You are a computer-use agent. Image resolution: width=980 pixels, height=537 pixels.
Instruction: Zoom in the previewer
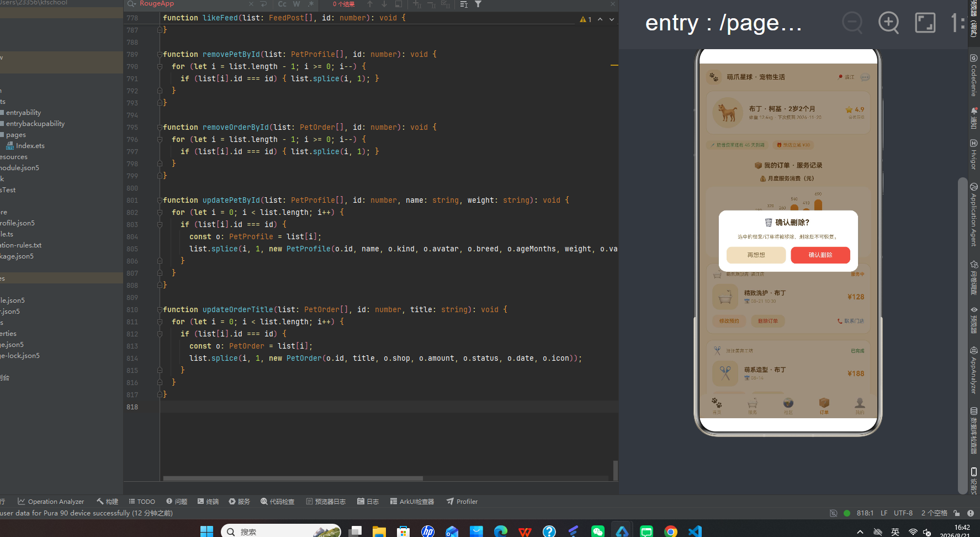[889, 23]
